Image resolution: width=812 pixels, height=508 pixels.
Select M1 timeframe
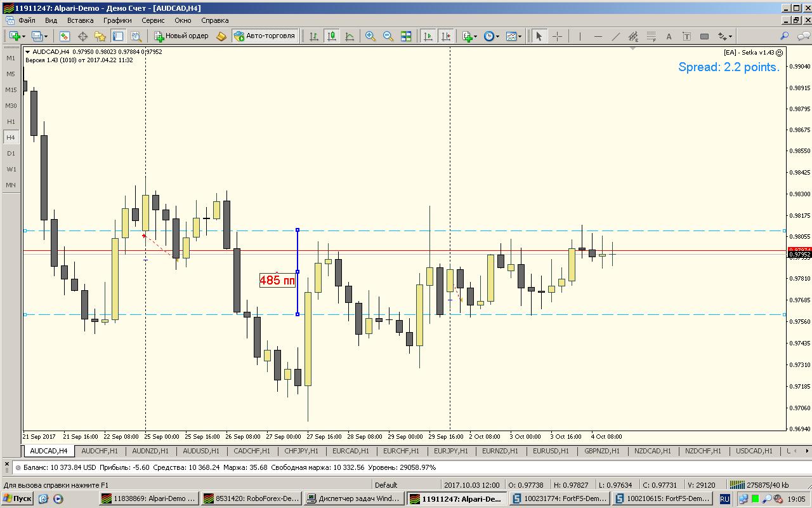coord(11,58)
